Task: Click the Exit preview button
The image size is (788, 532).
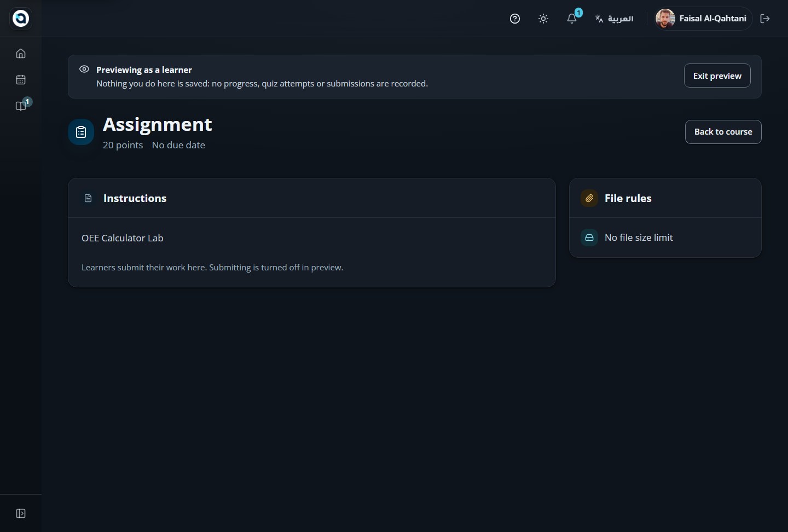Action: (x=717, y=76)
